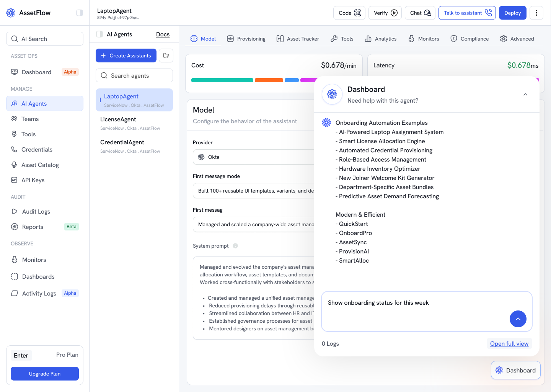Viewport: 551px width, 392px height.
Task: Collapse the Dashboard assistant panel chevron
Action: [x=525, y=95]
